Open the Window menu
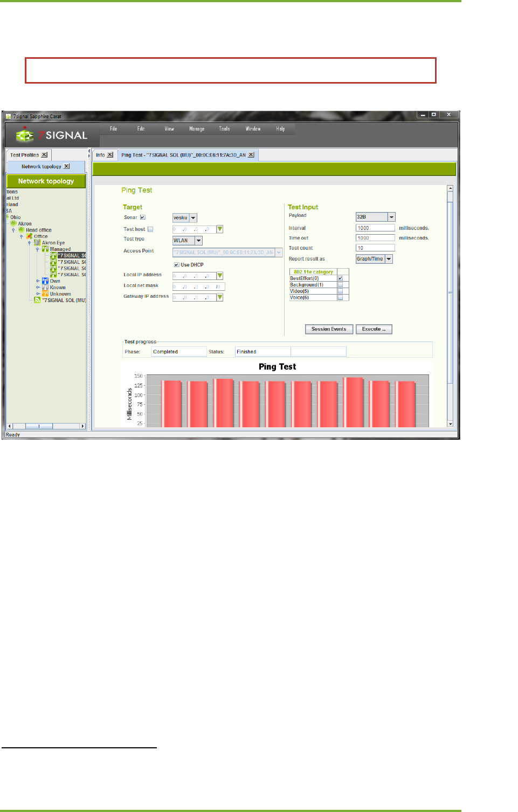 click(253, 129)
